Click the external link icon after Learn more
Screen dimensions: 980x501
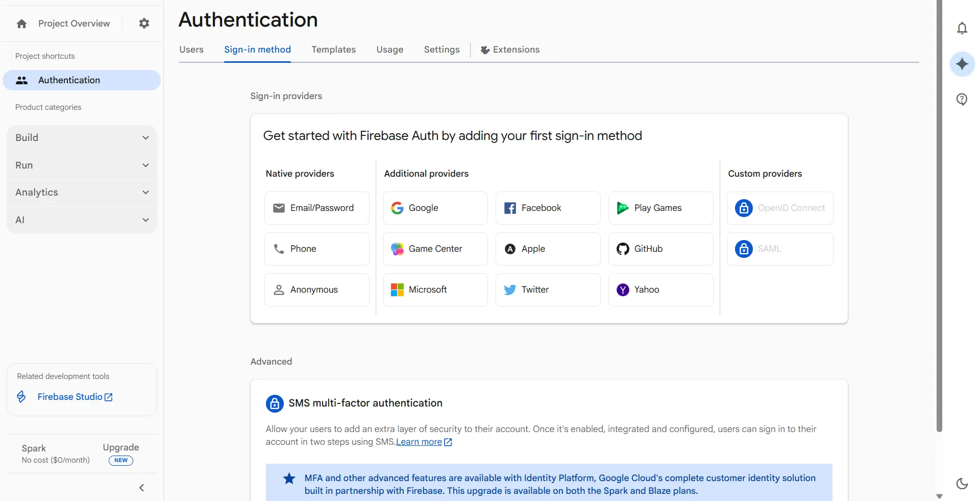448,442
